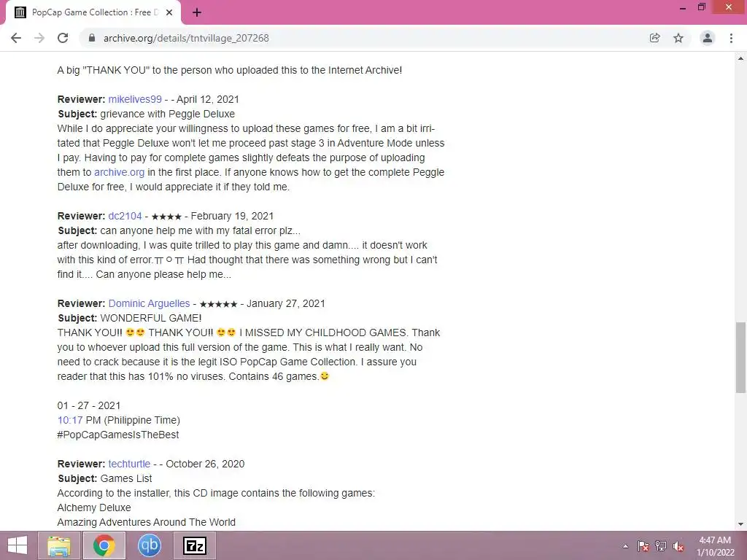The image size is (747, 560).
Task: Click the lock icon beside the URL
Action: [x=92, y=38]
